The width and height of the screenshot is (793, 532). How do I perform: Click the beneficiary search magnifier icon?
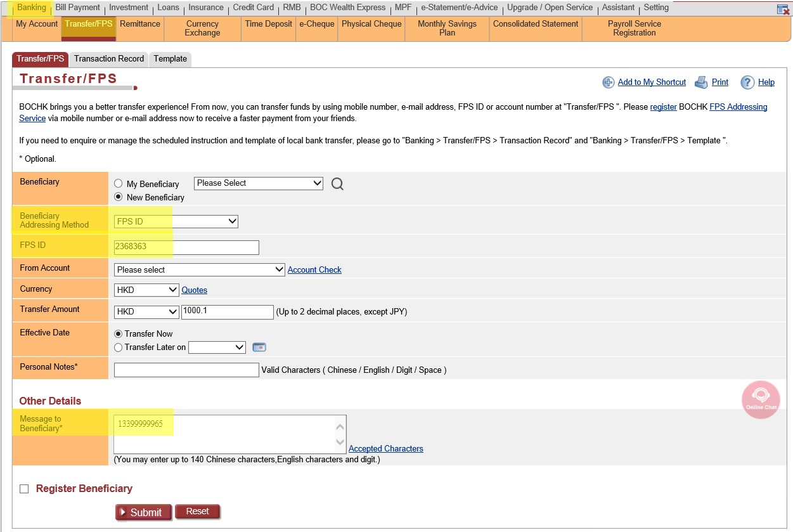point(337,184)
